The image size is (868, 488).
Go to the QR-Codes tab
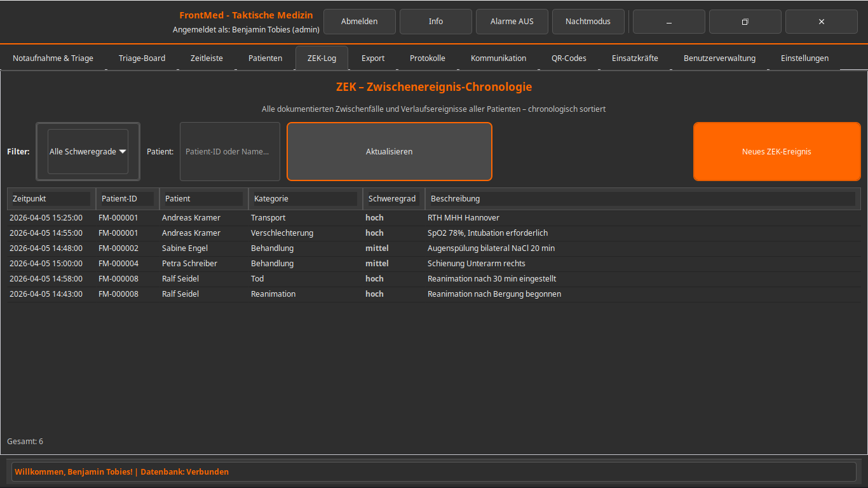569,58
